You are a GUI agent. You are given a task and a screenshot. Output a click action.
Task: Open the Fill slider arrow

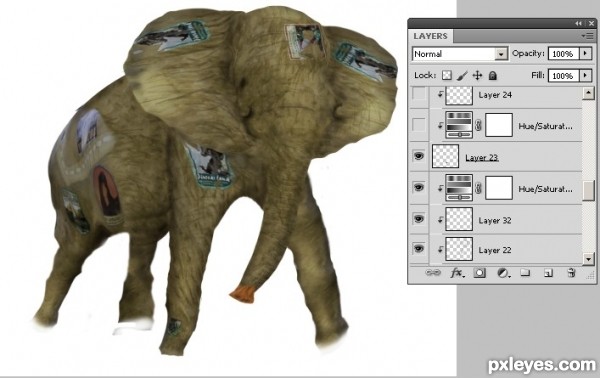(585, 75)
